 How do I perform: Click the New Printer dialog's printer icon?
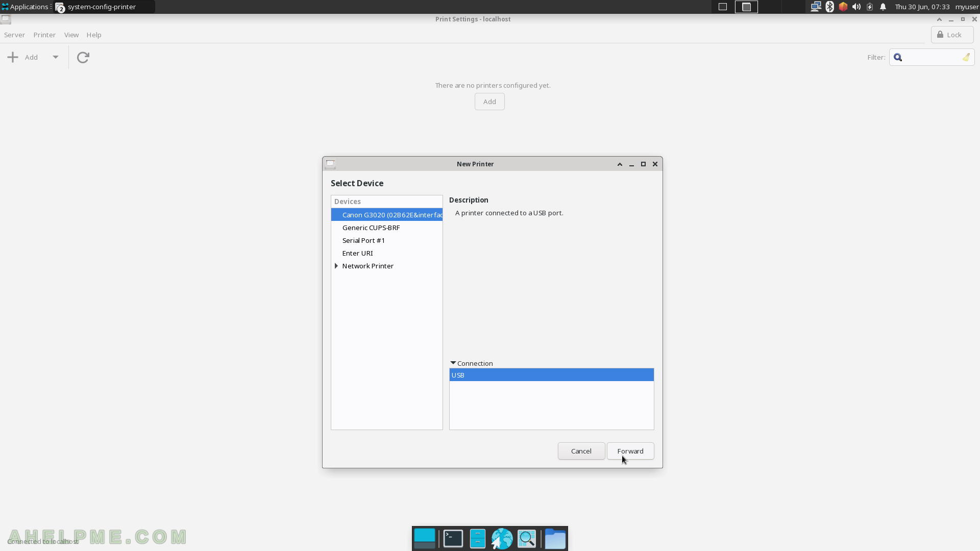(330, 164)
